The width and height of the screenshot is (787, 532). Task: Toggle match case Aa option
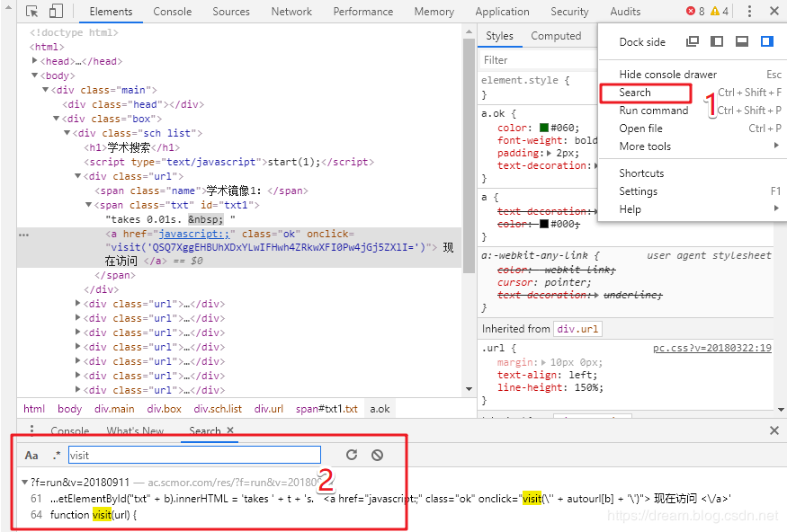click(x=31, y=456)
